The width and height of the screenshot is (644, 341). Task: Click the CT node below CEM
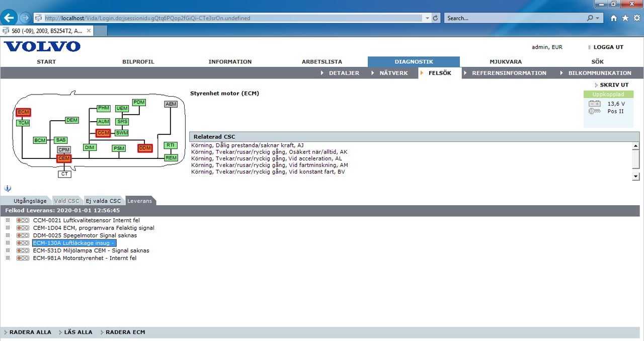(x=64, y=174)
